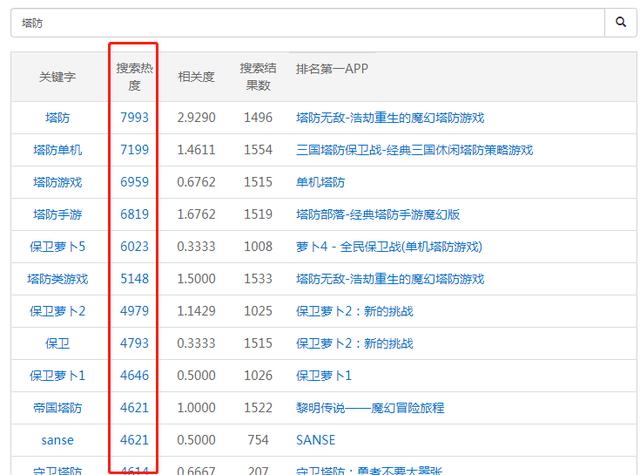
Task: Open app 三国塔防保卫战-经典三国休闲塔防策略游戏
Action: click(415, 150)
